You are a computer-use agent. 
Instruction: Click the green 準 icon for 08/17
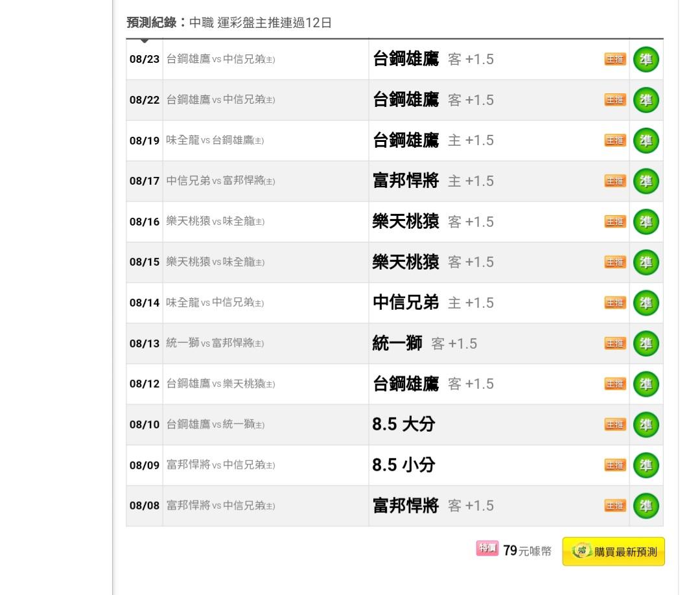click(x=646, y=181)
